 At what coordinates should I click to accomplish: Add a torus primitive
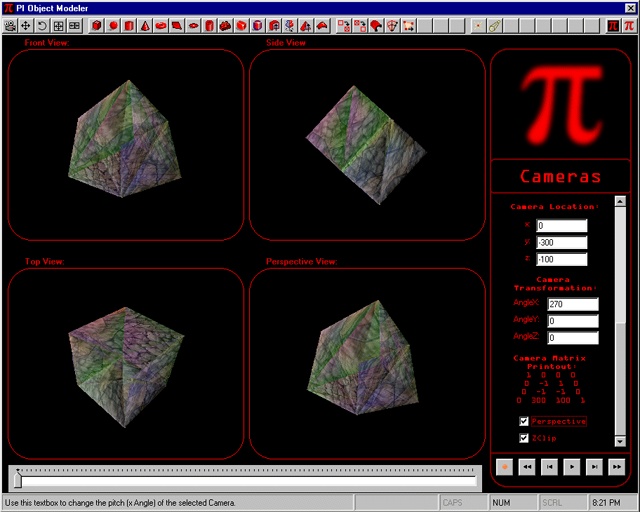(x=161, y=25)
